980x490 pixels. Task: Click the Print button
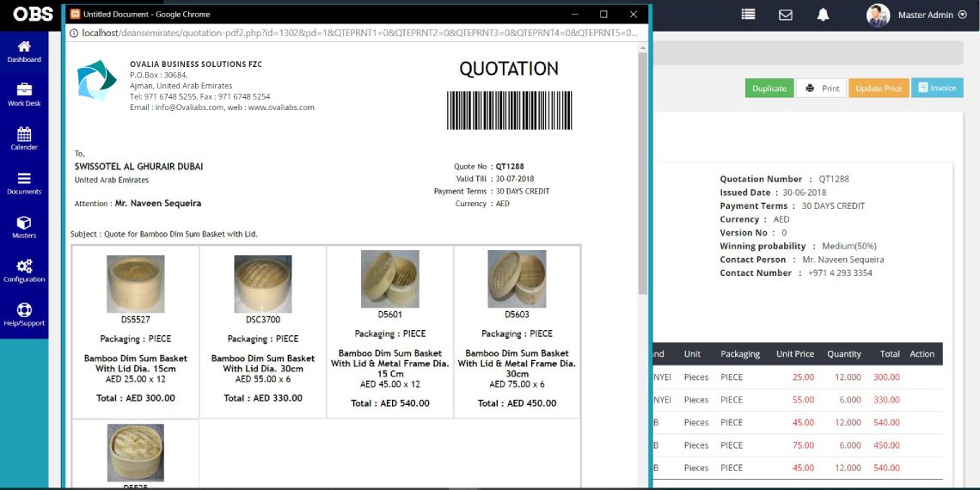[821, 89]
